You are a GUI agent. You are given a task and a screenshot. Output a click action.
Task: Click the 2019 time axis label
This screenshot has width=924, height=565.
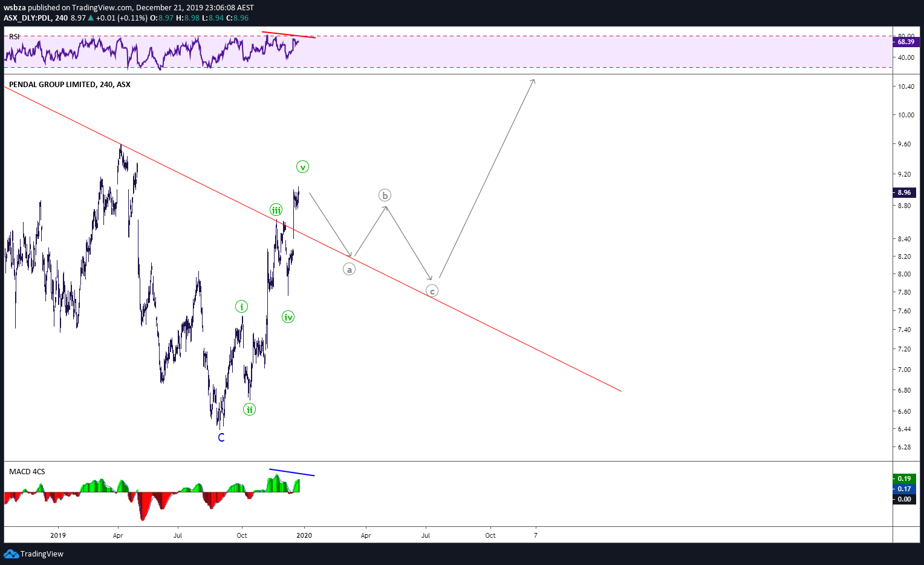58,535
